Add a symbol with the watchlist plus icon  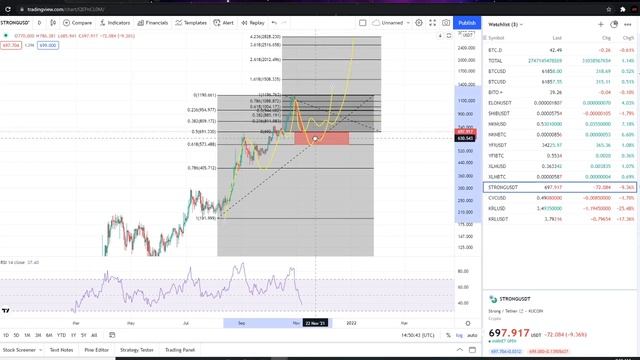pos(600,24)
